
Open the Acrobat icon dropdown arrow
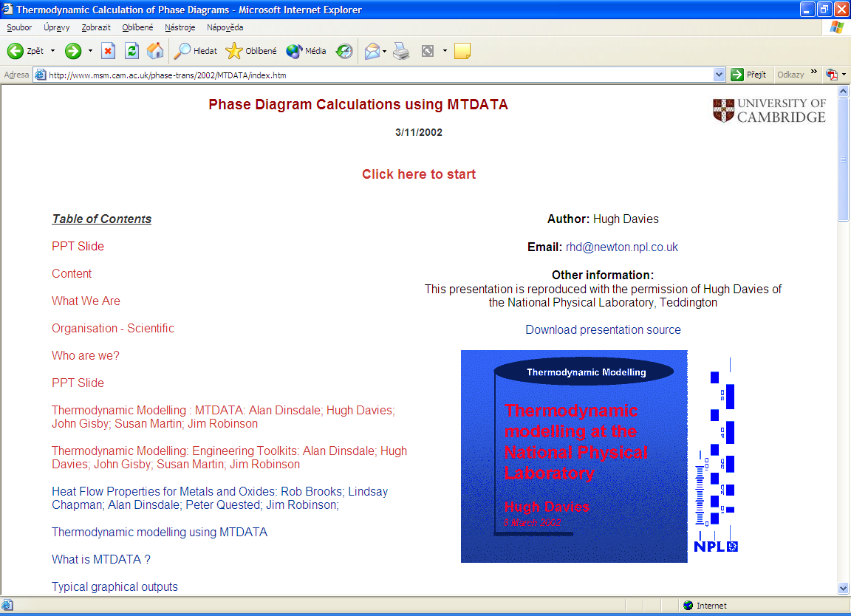pyautogui.click(x=844, y=75)
